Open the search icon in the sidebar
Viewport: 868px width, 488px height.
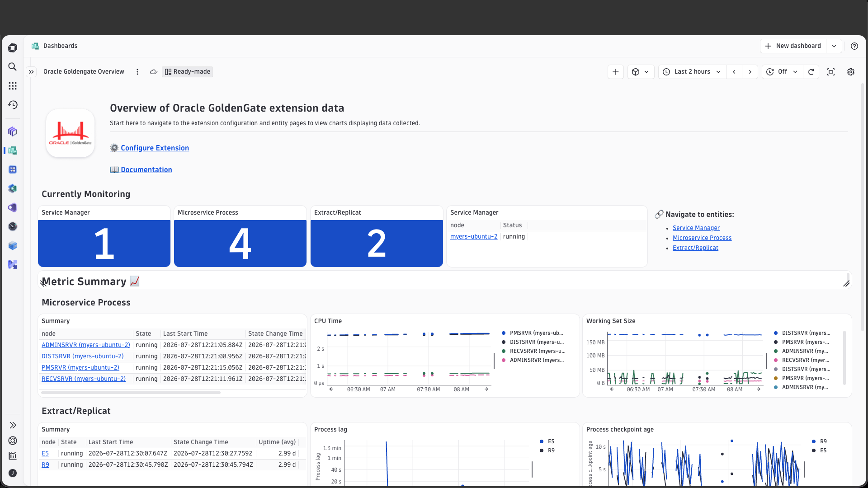point(13,67)
